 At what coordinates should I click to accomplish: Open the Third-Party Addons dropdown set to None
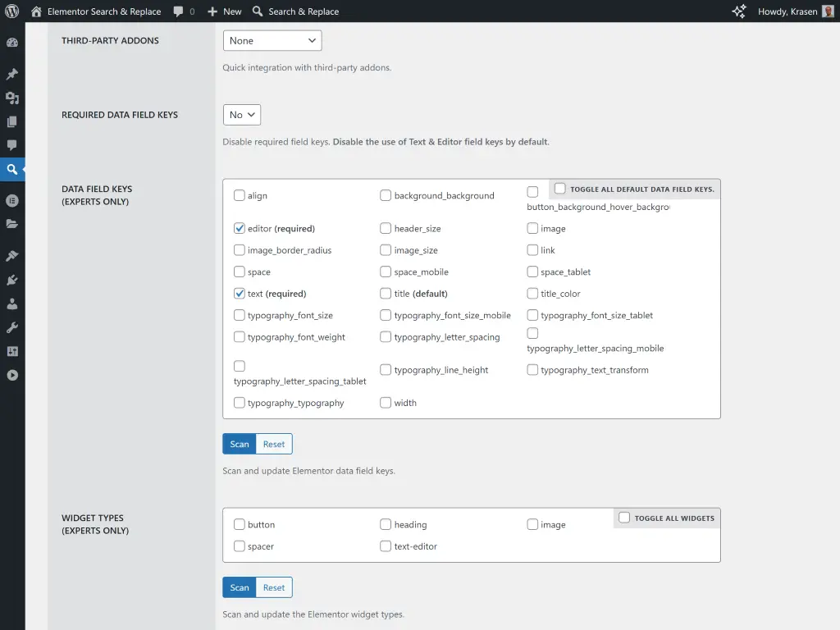272,39
